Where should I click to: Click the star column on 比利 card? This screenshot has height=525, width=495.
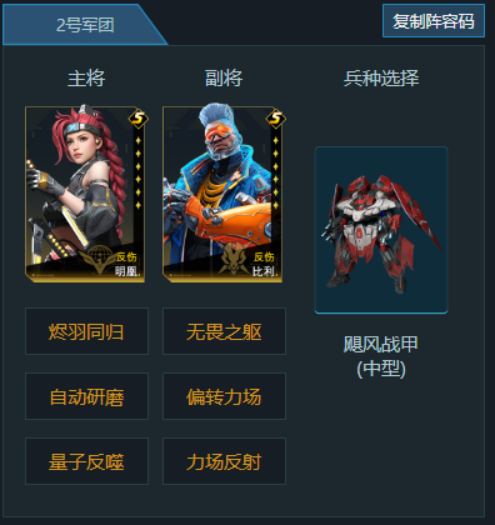[x=276, y=173]
